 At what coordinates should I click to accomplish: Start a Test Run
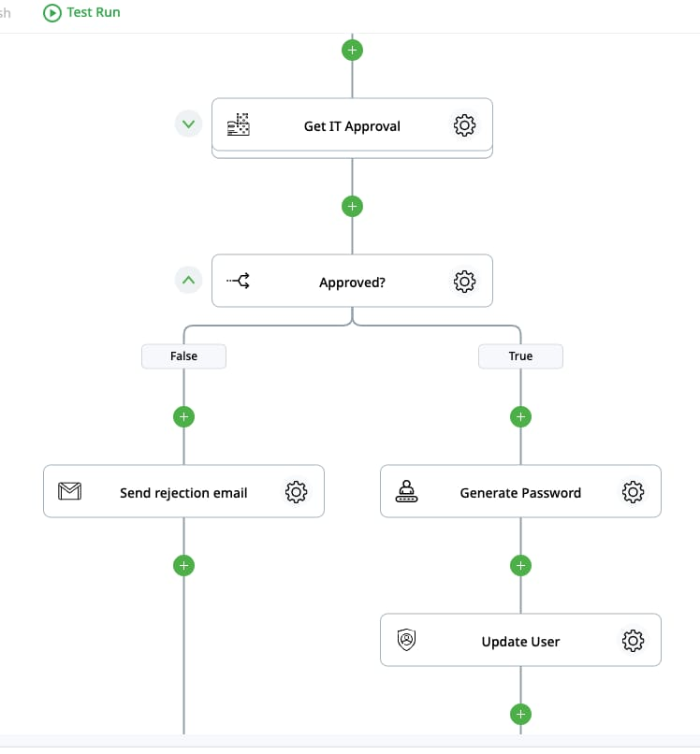(82, 13)
